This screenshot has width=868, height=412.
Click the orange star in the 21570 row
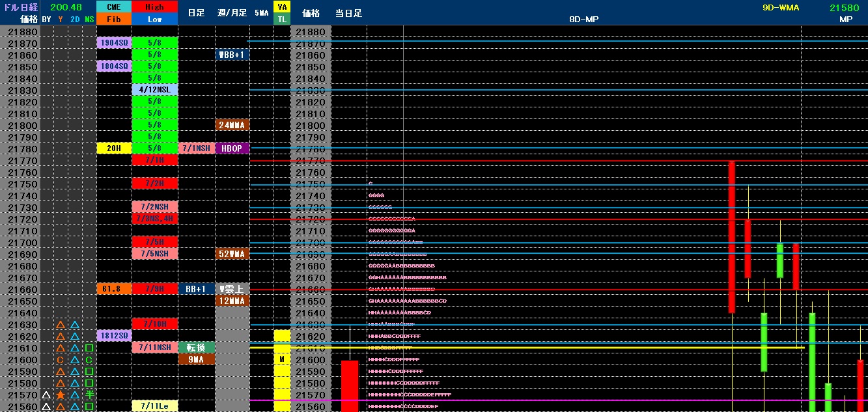pyautogui.click(x=61, y=395)
